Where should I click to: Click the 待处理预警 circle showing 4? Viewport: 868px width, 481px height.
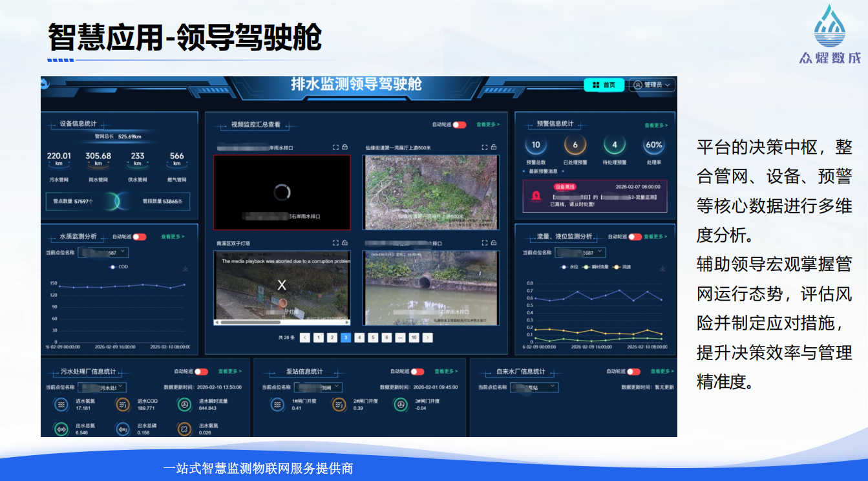click(615, 145)
